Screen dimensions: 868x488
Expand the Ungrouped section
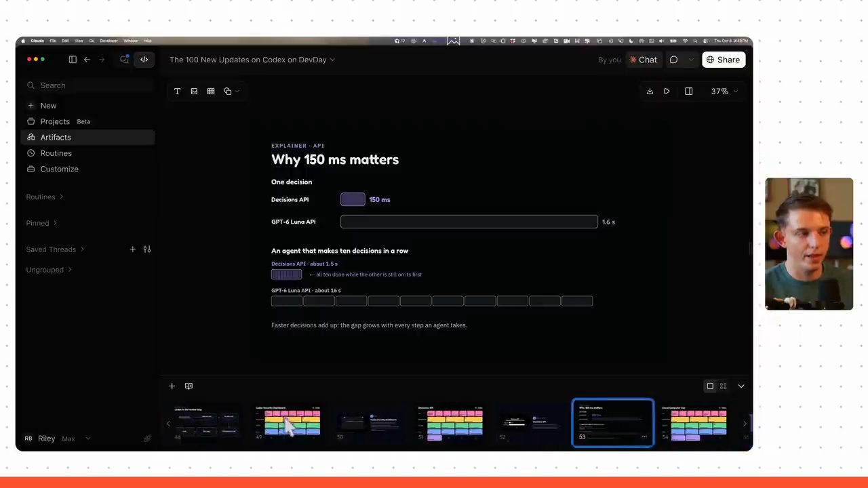[x=49, y=270]
